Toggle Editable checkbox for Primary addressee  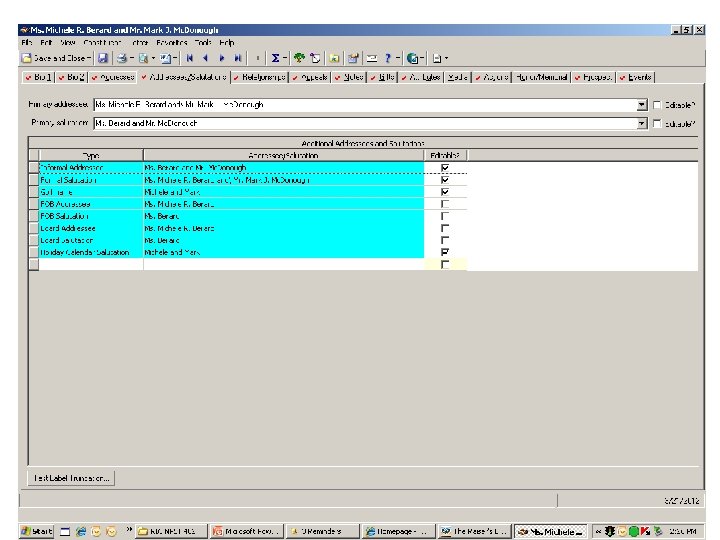(657, 105)
